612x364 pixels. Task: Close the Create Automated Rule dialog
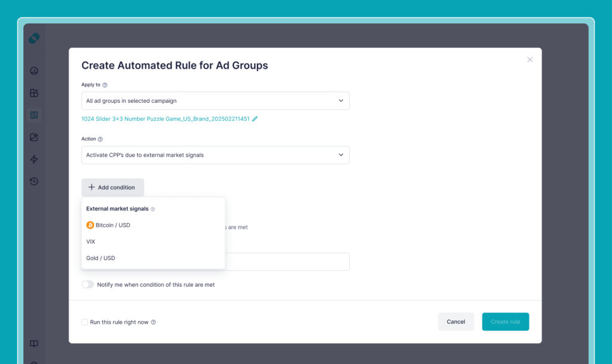pyautogui.click(x=530, y=60)
